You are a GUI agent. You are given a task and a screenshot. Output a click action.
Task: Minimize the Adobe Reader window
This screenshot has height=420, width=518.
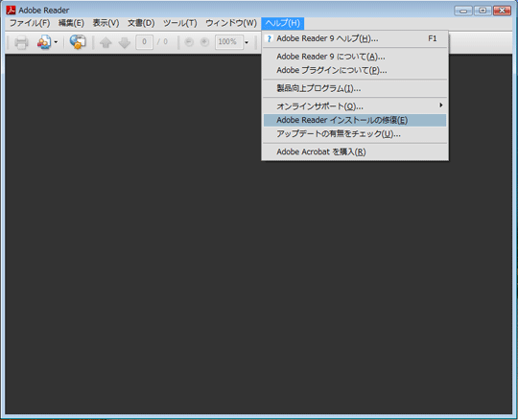point(463,11)
